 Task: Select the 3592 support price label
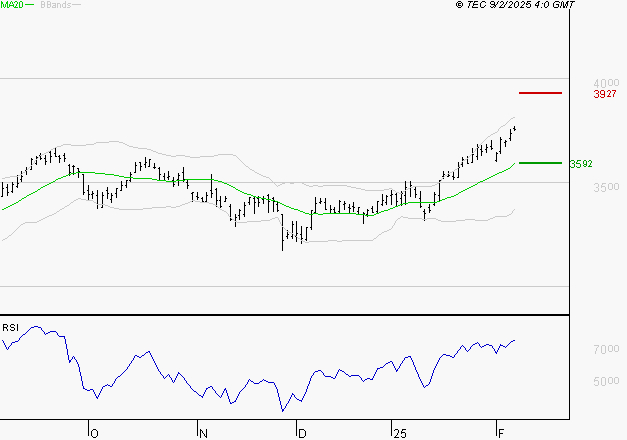(581, 163)
